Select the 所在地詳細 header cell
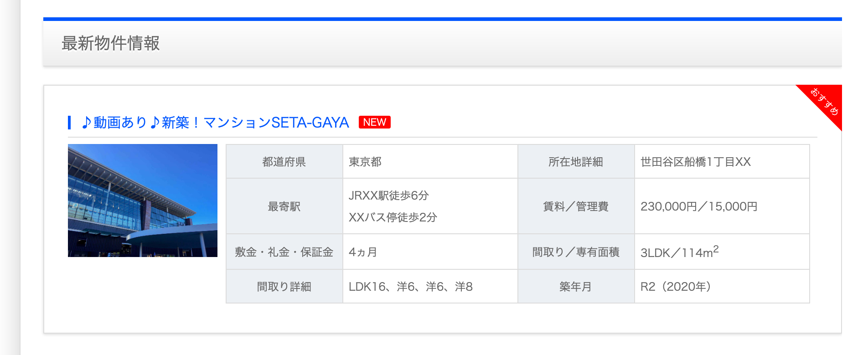Viewport: 868px width, 355px height. pyautogui.click(x=576, y=162)
